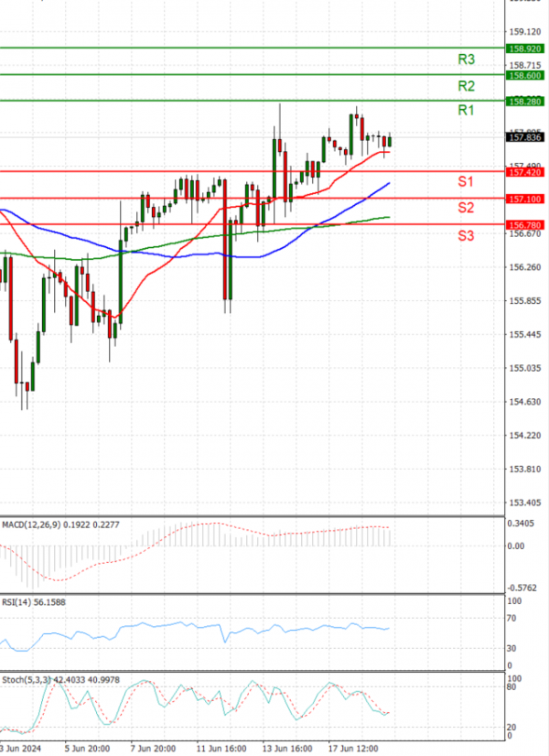Image resolution: width=549 pixels, height=756 pixels.
Task: Click the 158.280 resistance price tag
Action: point(525,102)
